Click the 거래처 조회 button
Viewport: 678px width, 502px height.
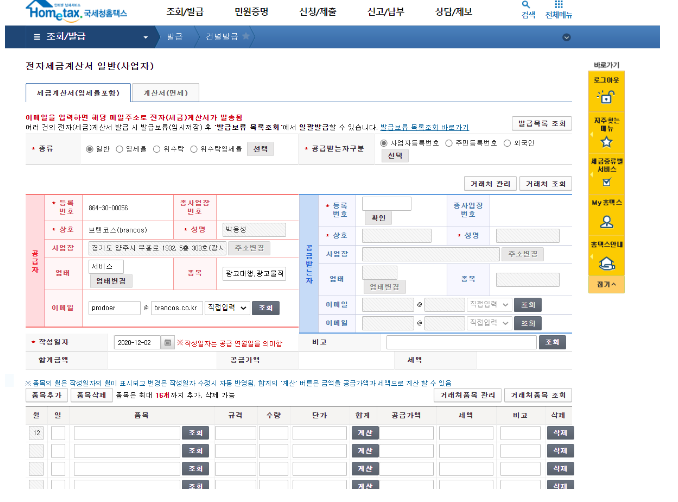545,184
